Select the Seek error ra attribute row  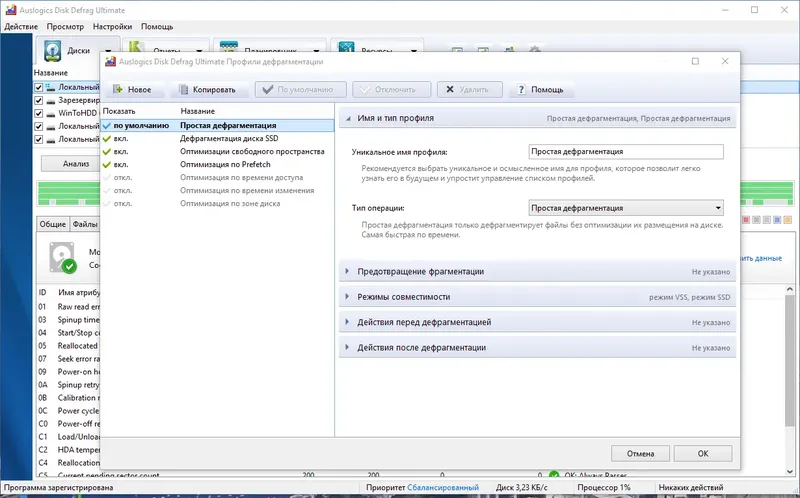pos(69,359)
